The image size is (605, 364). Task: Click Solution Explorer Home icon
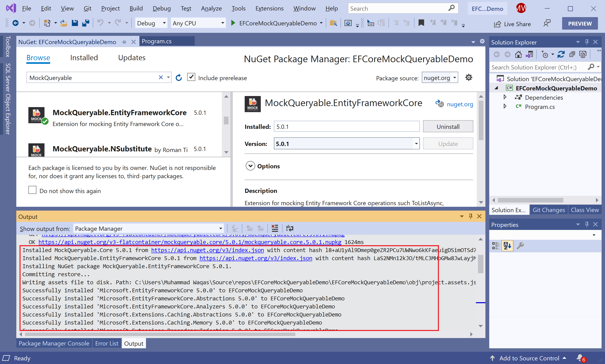pyautogui.click(x=518, y=54)
